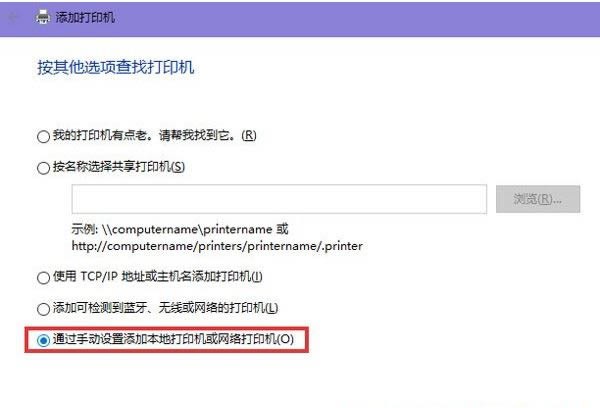Go back using the faint back arrow
Image resolution: width=600 pixels, height=408 pixels.
(x=13, y=17)
